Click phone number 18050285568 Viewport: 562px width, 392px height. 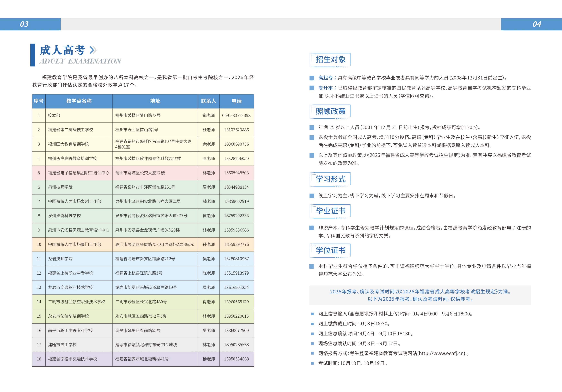click(x=236, y=345)
